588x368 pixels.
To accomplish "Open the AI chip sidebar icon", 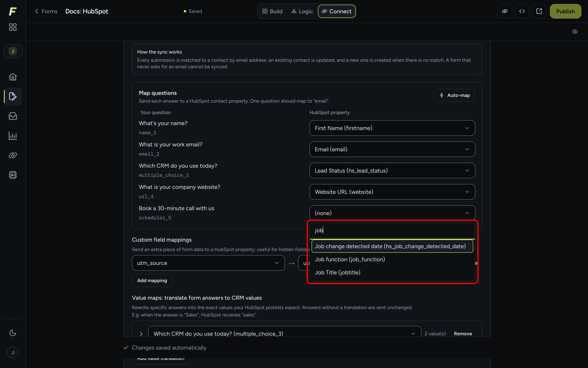I will (x=13, y=175).
